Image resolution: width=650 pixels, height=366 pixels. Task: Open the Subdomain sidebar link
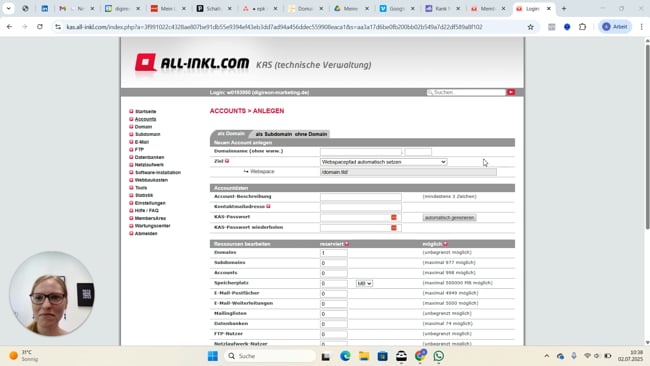[147, 134]
